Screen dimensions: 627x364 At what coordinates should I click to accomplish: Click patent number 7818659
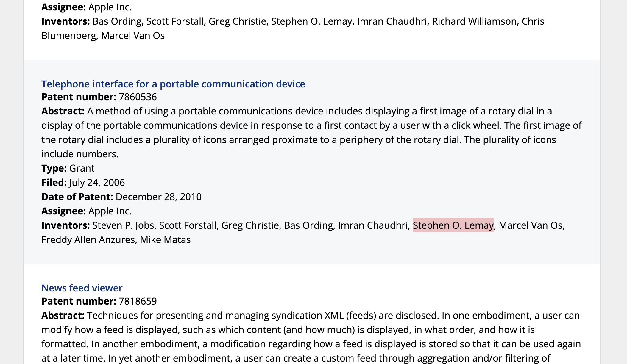[x=138, y=301]
